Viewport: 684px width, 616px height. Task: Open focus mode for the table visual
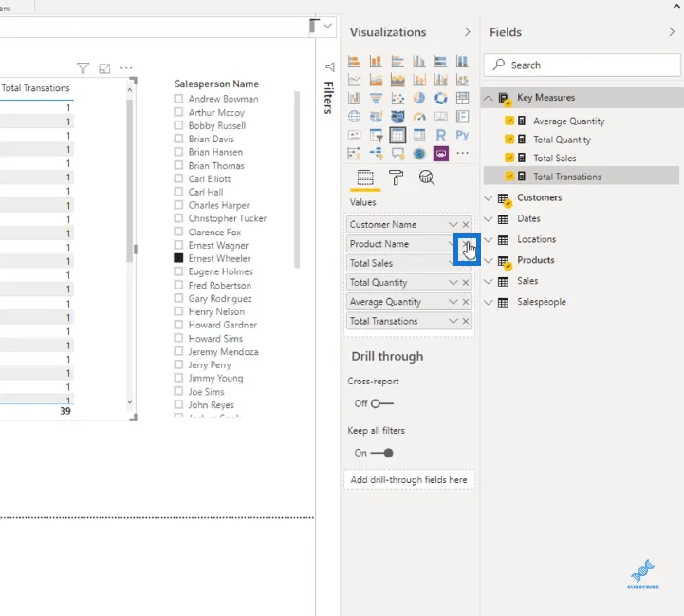[x=104, y=68]
